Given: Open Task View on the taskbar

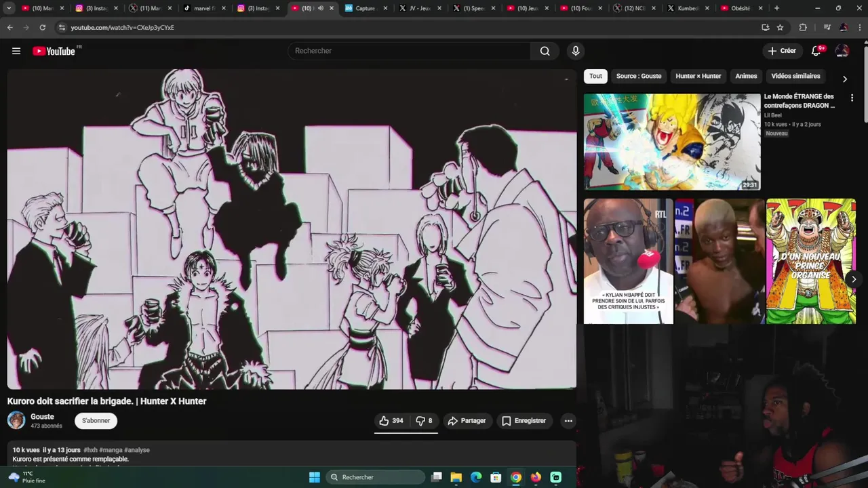Looking at the screenshot, I should 437,477.
